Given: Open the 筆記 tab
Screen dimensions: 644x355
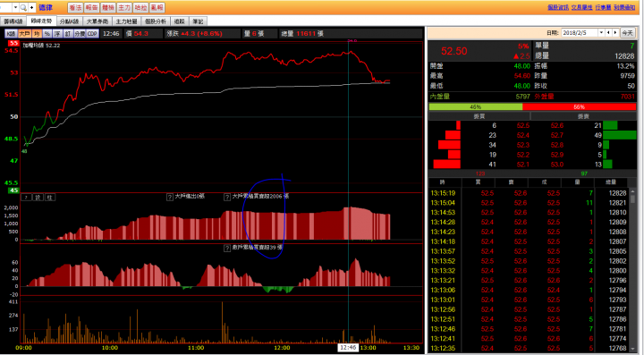Looking at the screenshot, I should pos(198,21).
